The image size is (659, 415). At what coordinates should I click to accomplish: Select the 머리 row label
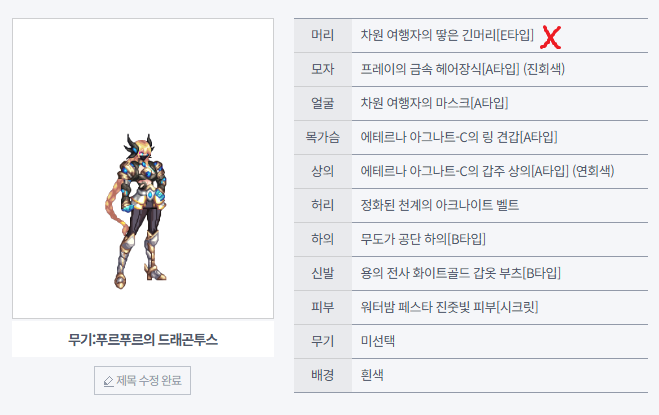pos(322,36)
